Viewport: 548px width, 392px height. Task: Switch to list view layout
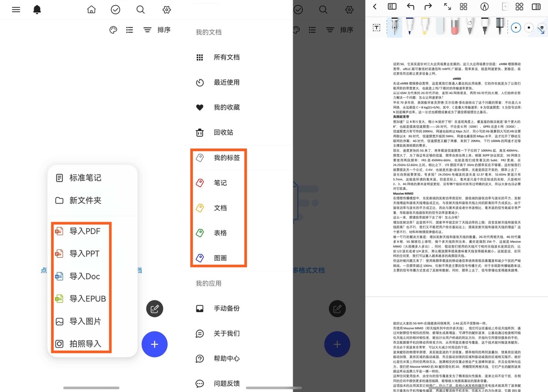[x=129, y=30]
